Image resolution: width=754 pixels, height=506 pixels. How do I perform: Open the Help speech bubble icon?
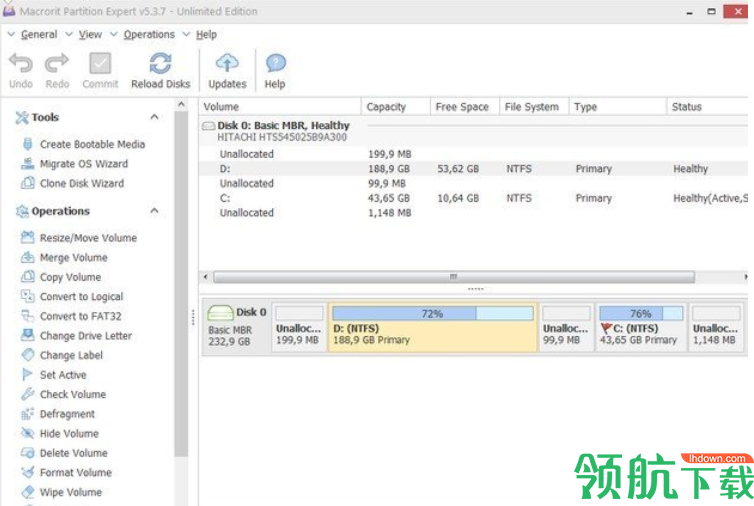point(276,63)
